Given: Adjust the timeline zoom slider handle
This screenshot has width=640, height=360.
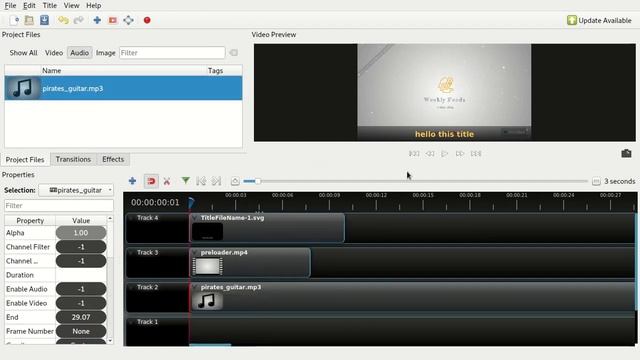Looking at the screenshot, I should pyautogui.click(x=258, y=181).
